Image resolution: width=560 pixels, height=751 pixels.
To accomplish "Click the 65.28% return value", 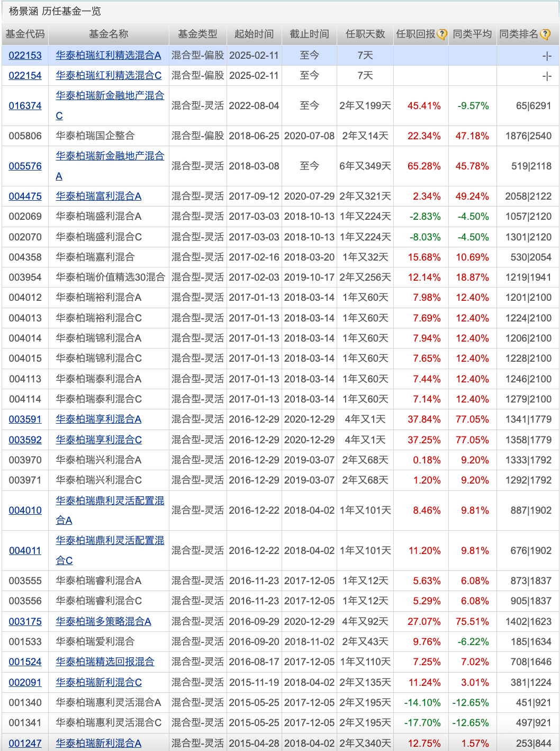I will (x=424, y=166).
